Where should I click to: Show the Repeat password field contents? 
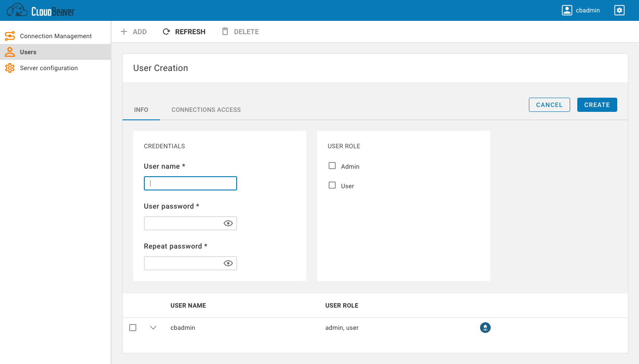point(228,263)
